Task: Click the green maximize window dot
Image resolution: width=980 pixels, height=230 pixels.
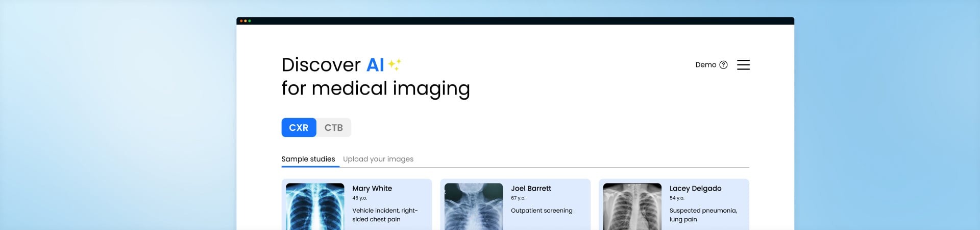Action: click(249, 21)
